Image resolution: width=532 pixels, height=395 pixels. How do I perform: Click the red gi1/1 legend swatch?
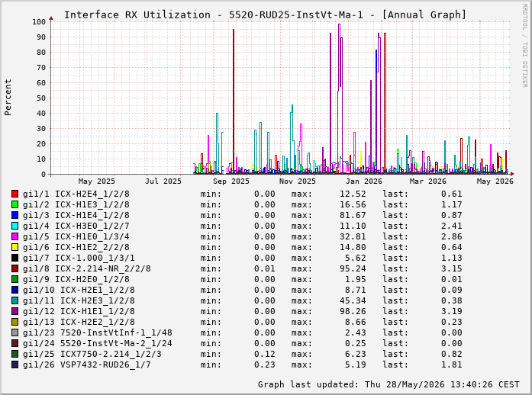click(x=15, y=194)
